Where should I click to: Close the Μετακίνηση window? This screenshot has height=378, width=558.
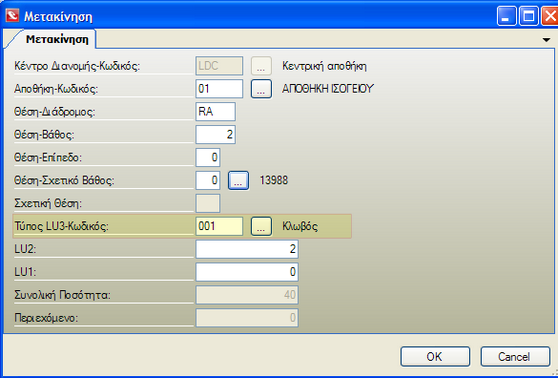pyautogui.click(x=550, y=16)
